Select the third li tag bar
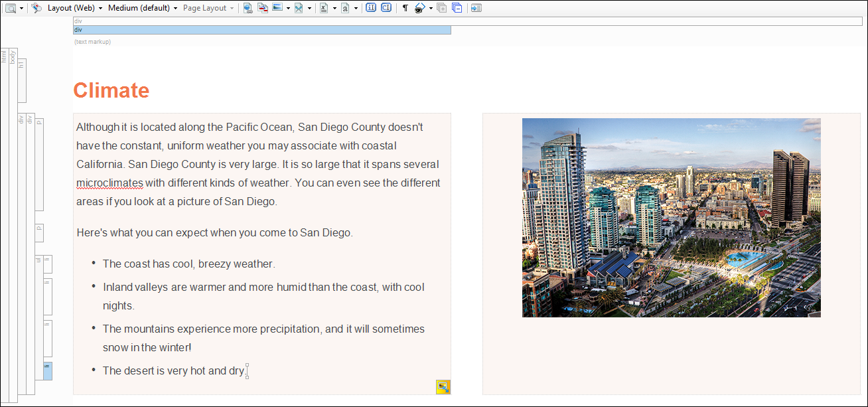This screenshot has height=407, width=868. [x=48, y=338]
